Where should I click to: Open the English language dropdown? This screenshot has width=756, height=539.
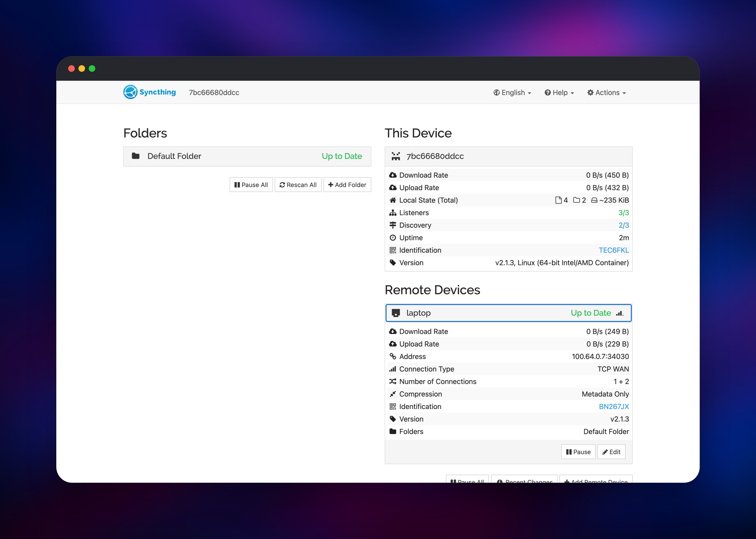512,93
